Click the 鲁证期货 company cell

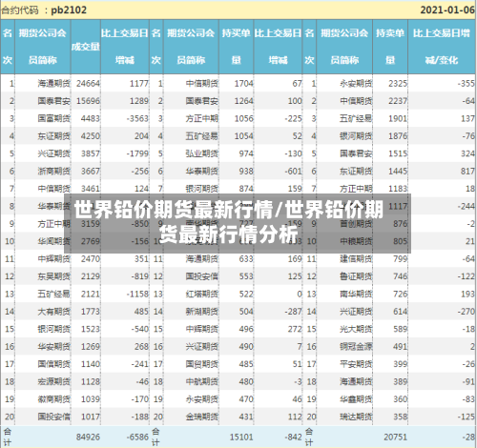356,276
